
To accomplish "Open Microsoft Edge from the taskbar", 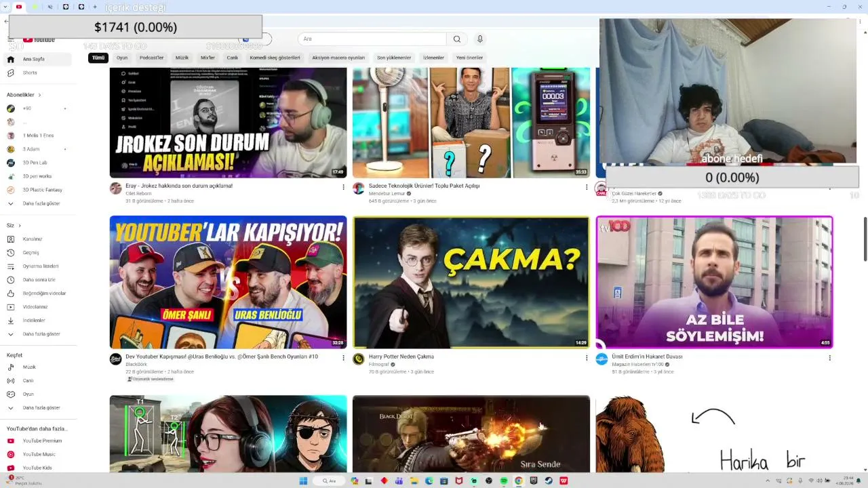I will tap(429, 481).
